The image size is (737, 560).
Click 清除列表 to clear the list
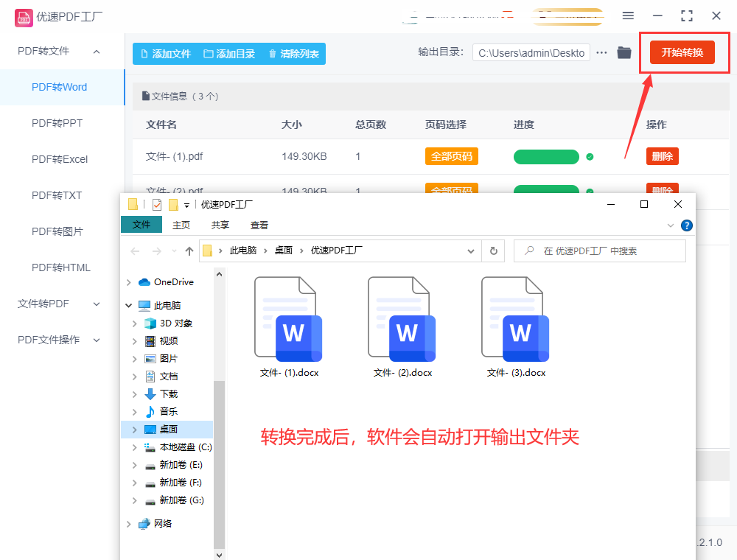[x=294, y=54]
